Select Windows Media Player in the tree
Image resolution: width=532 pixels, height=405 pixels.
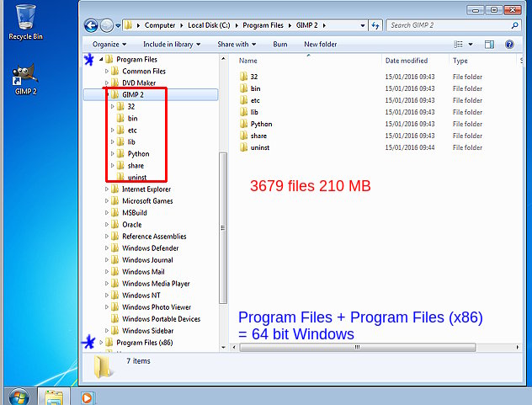[x=156, y=284]
